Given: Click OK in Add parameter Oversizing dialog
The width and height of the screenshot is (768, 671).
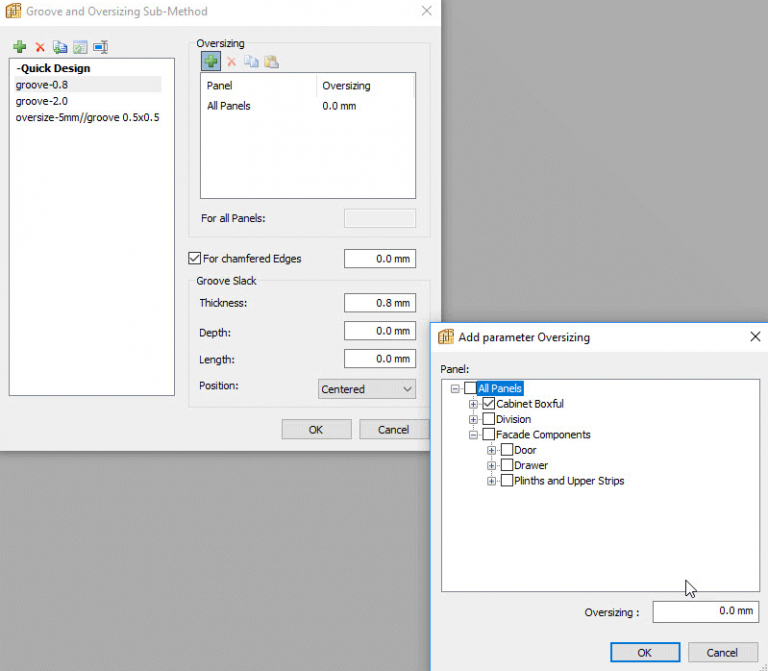Looking at the screenshot, I should point(644,652).
